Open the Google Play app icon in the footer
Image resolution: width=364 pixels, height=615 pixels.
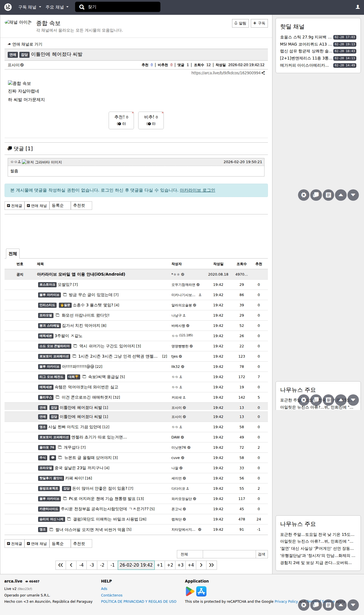click(x=190, y=591)
